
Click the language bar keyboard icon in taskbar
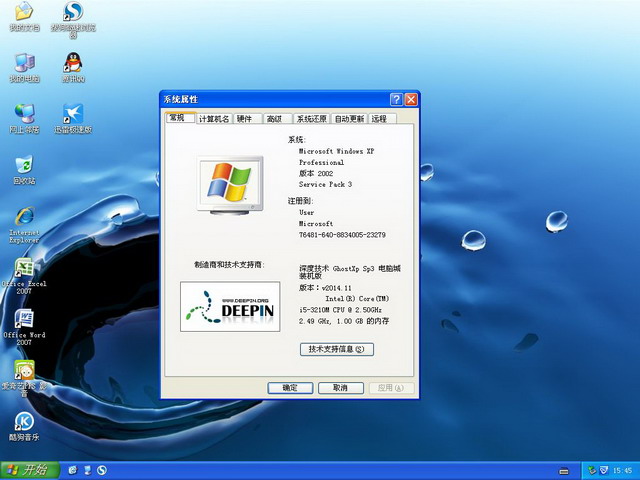(x=564, y=471)
